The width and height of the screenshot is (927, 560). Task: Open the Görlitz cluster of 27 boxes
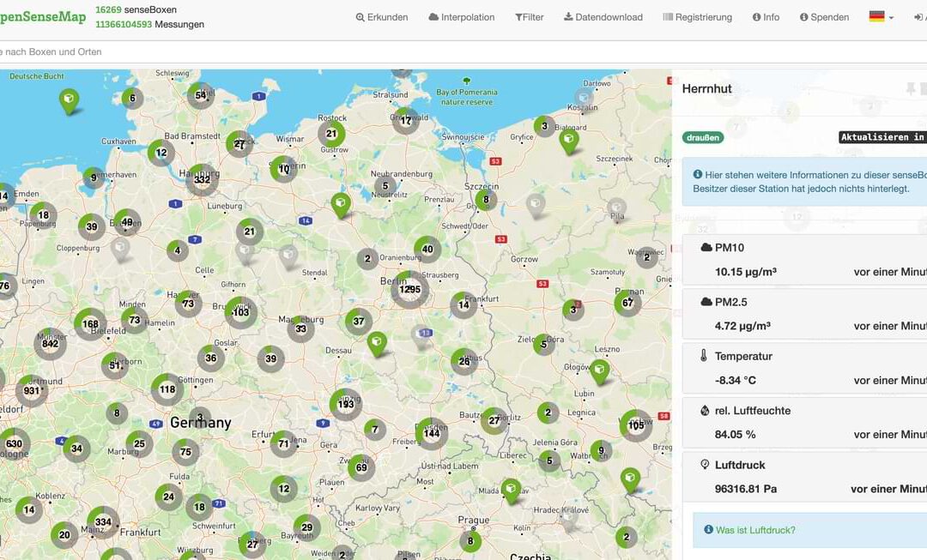(494, 420)
